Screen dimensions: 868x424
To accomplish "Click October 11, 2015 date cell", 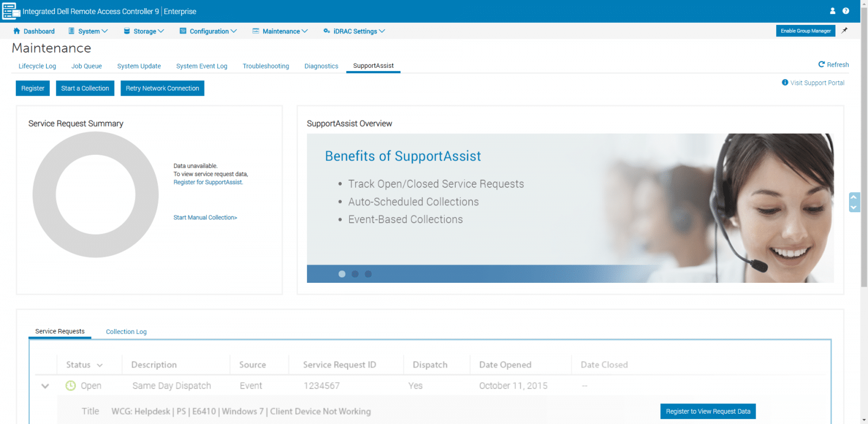I will (513, 385).
